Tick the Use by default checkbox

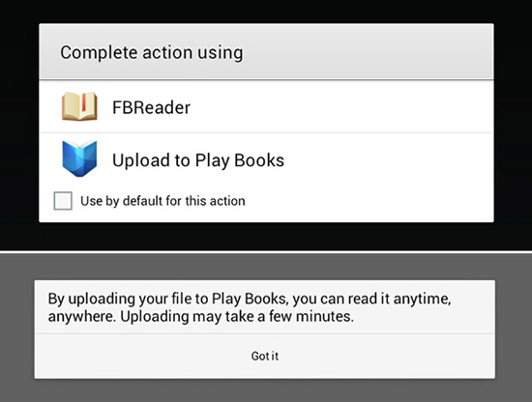pos(63,201)
